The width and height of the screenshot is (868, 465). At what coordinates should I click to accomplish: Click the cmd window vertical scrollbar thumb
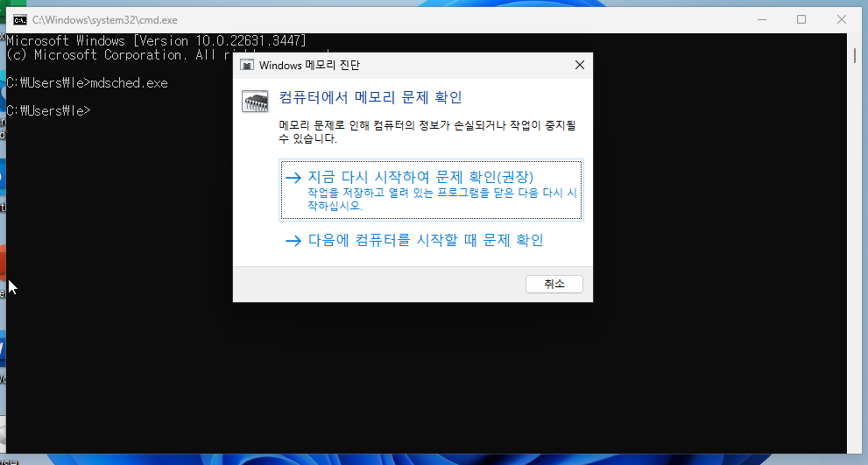coord(855,55)
